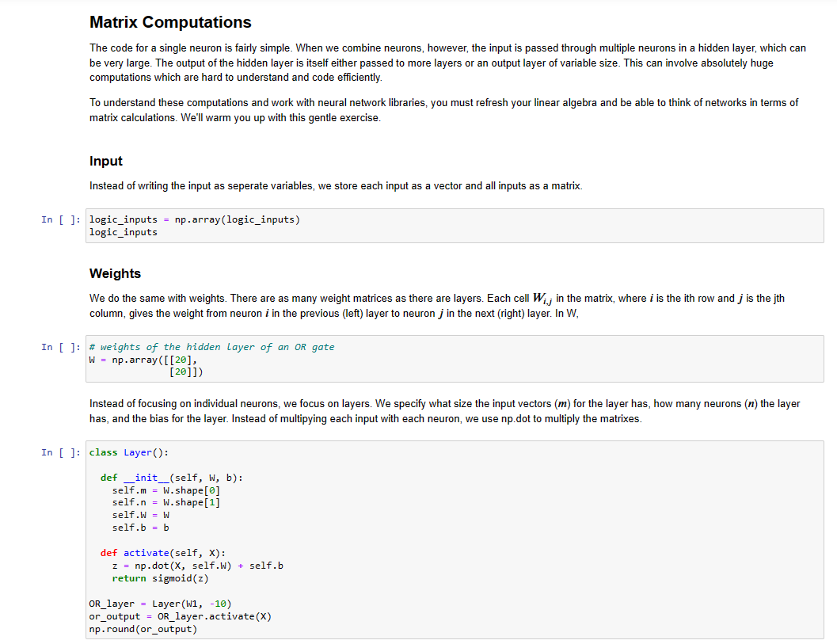Click the Input section heading
The height and width of the screenshot is (644, 837).
[105, 161]
